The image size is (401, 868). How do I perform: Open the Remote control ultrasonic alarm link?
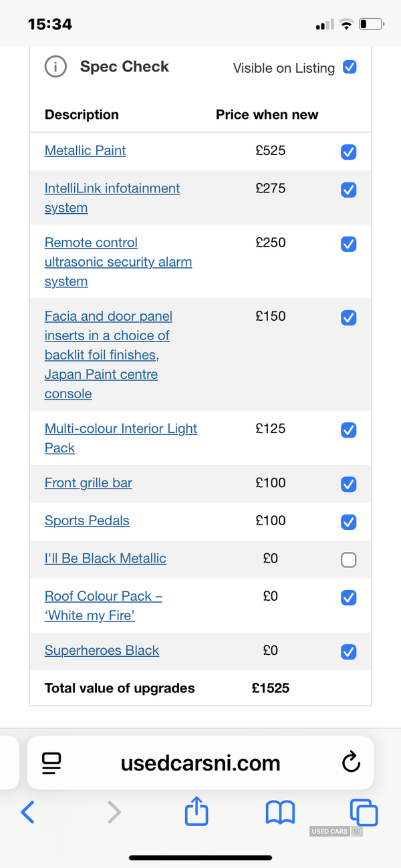(x=118, y=262)
